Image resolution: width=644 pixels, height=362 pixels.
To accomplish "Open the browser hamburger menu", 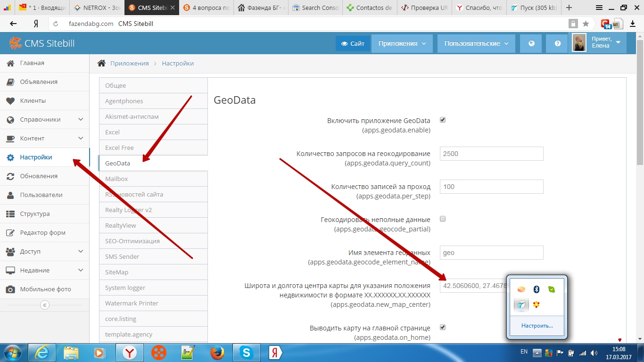I will point(599,8).
